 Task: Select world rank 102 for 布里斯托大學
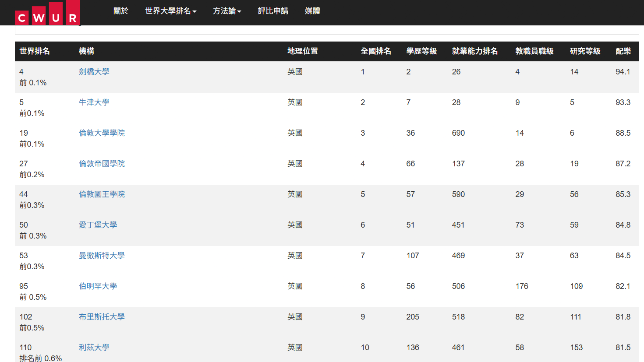point(26,317)
